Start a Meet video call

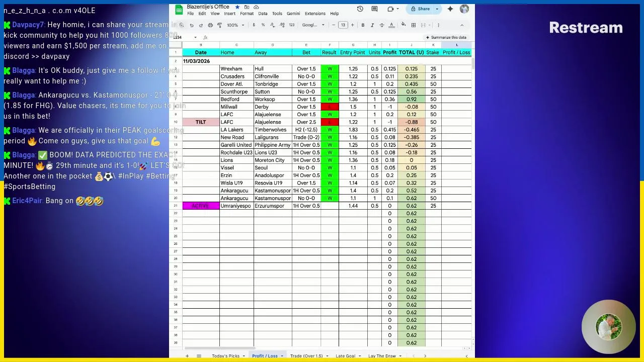click(x=390, y=9)
